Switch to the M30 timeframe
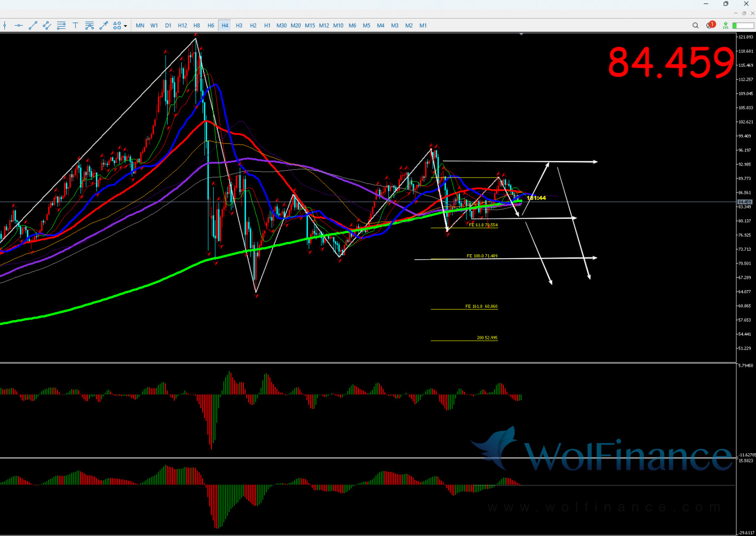756x536 pixels. click(x=281, y=26)
